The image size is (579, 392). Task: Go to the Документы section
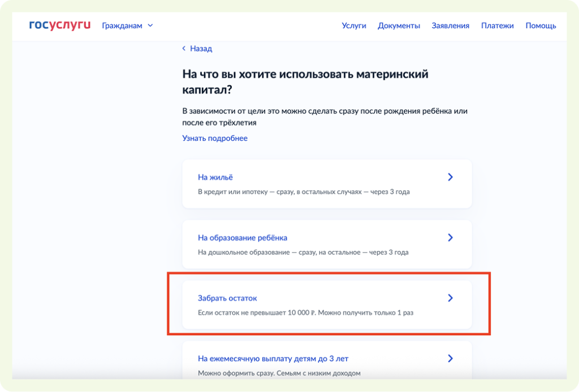pos(399,25)
